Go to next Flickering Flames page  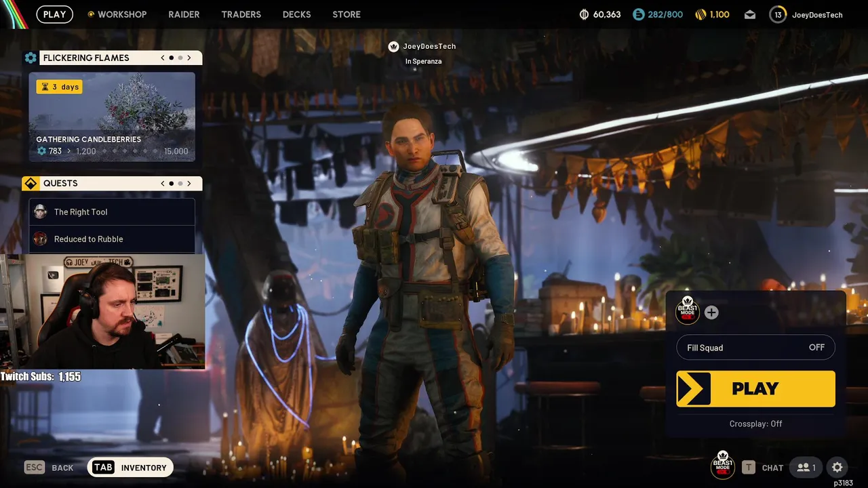(x=189, y=58)
